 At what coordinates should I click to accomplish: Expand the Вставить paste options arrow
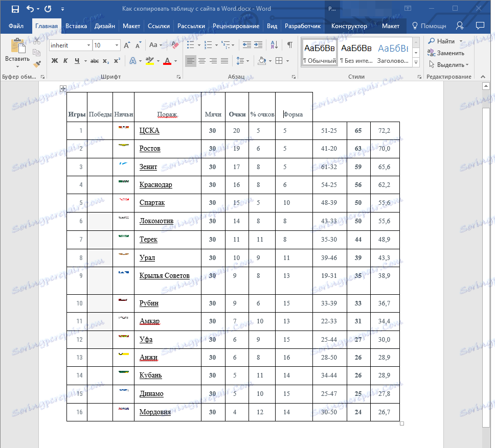(x=17, y=66)
